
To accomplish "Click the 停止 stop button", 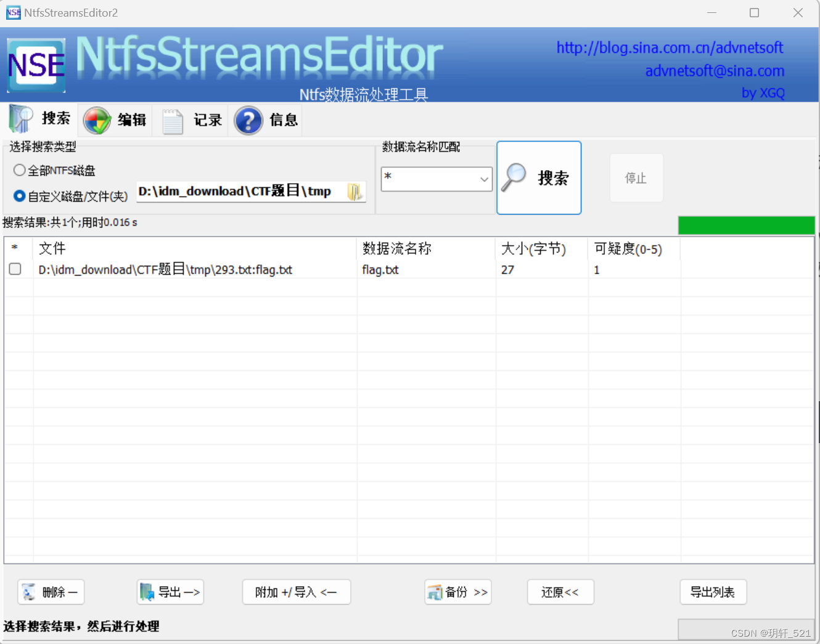I will tap(636, 178).
